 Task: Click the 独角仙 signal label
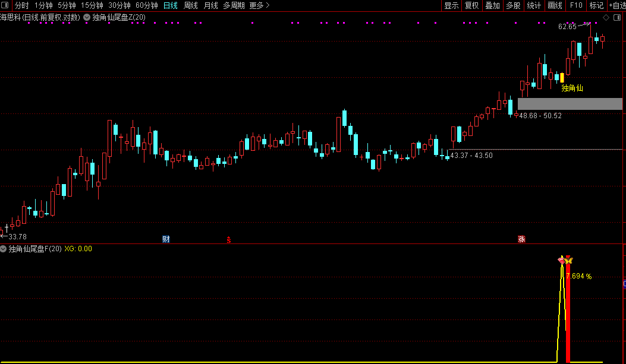572,88
